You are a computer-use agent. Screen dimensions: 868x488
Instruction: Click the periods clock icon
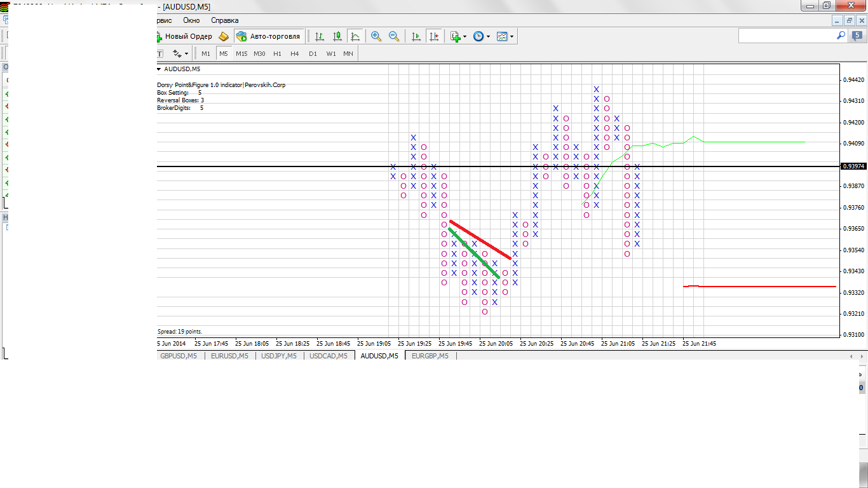click(478, 36)
